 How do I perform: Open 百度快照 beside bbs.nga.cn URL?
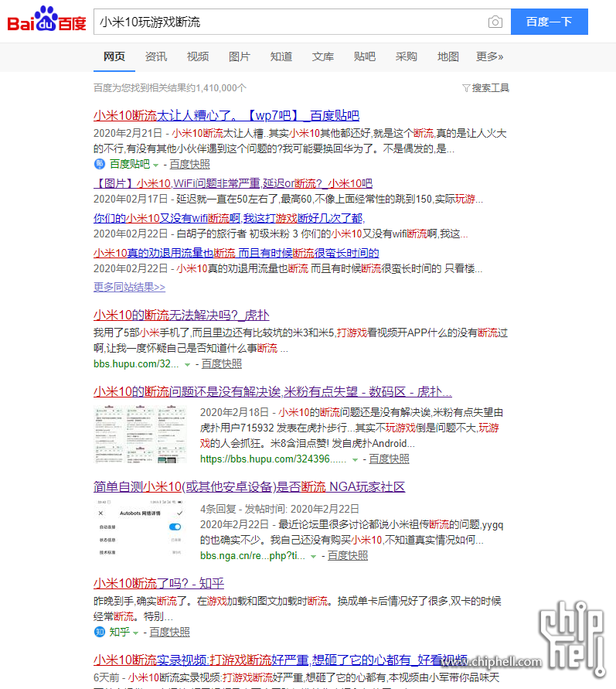tap(348, 556)
